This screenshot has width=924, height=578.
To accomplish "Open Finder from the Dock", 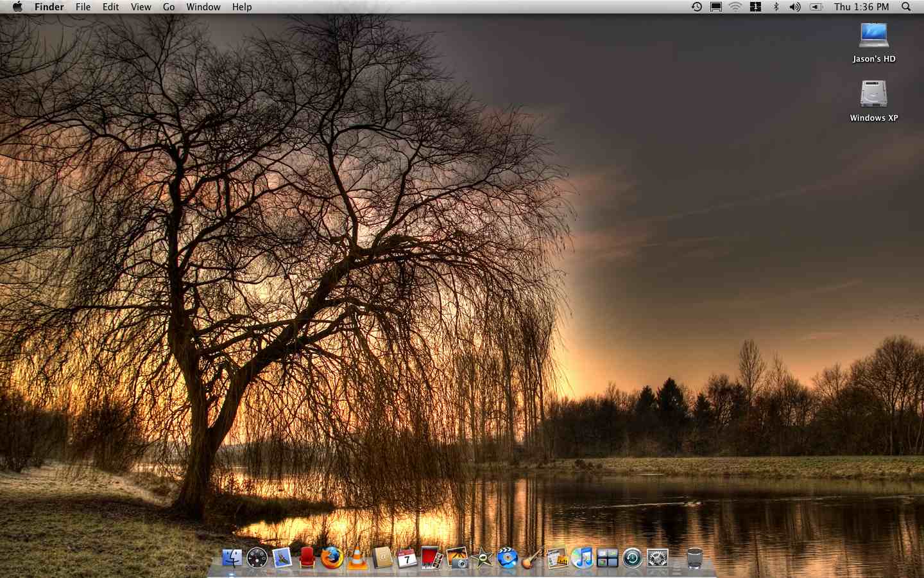I will [232, 558].
